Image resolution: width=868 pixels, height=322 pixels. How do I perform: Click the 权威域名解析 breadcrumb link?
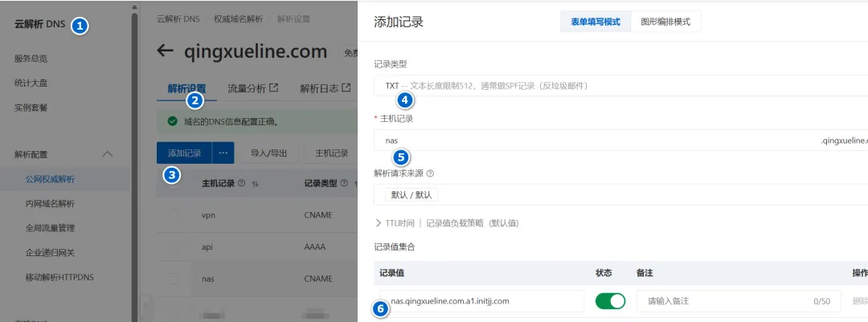click(x=239, y=19)
